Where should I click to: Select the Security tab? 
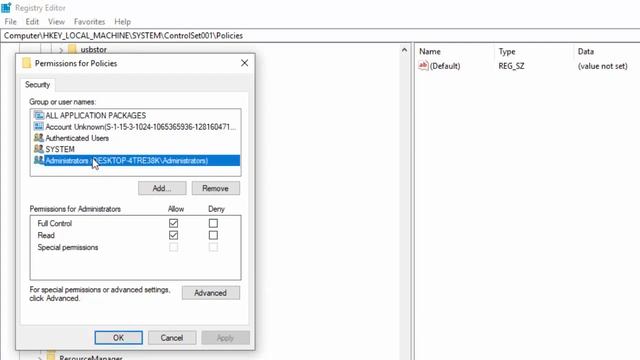[38, 84]
